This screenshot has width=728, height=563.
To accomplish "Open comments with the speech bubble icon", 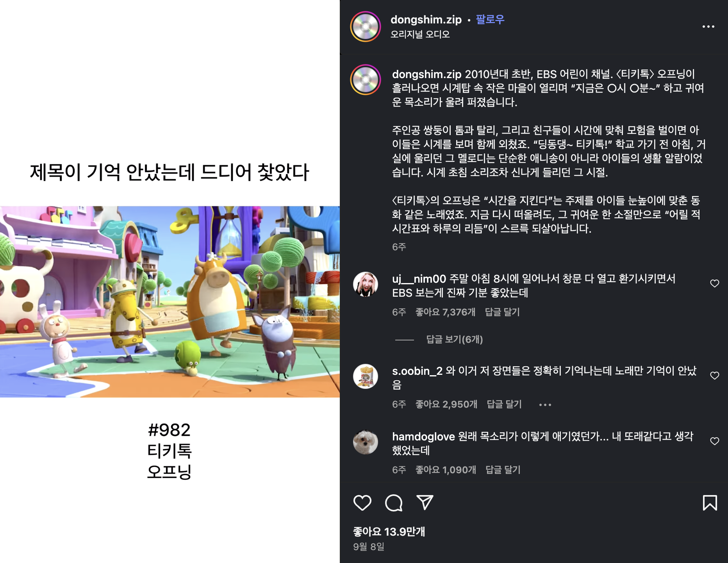I will [x=394, y=502].
